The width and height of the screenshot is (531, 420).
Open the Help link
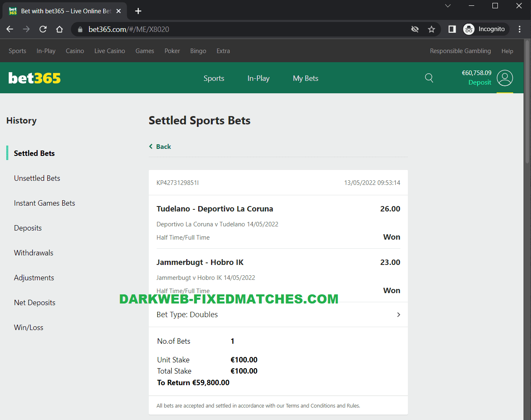tap(507, 51)
